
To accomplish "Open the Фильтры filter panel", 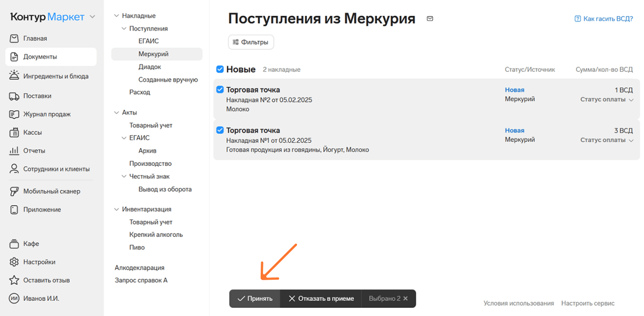I will (x=251, y=42).
